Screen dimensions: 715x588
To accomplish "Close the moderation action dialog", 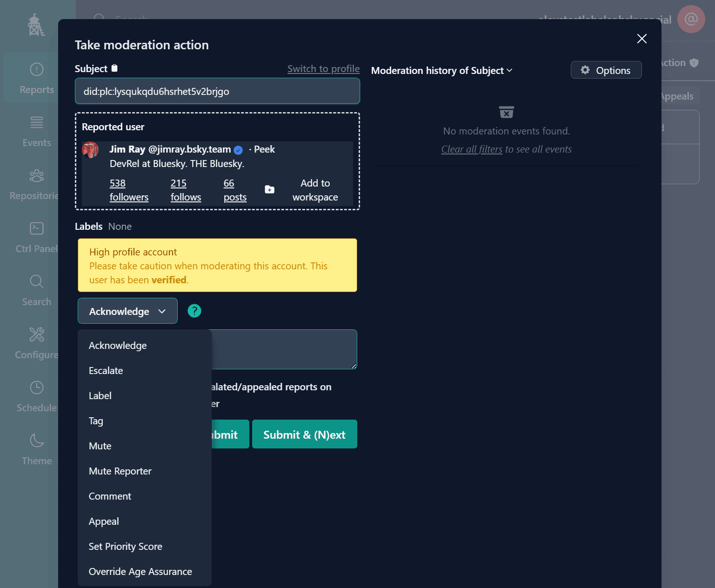I will (x=641, y=39).
